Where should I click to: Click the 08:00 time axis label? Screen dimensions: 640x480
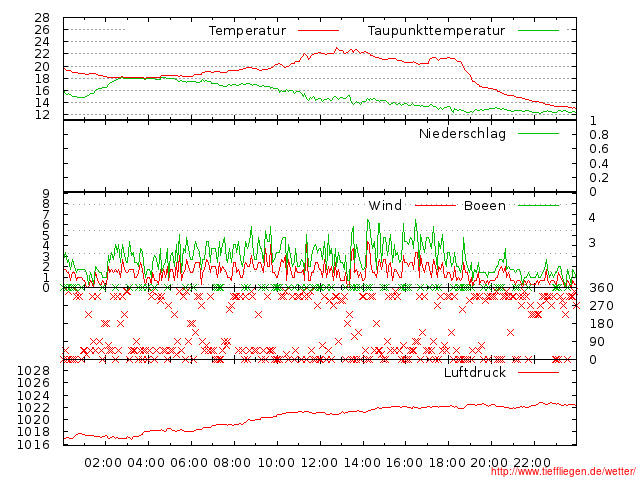232,462
